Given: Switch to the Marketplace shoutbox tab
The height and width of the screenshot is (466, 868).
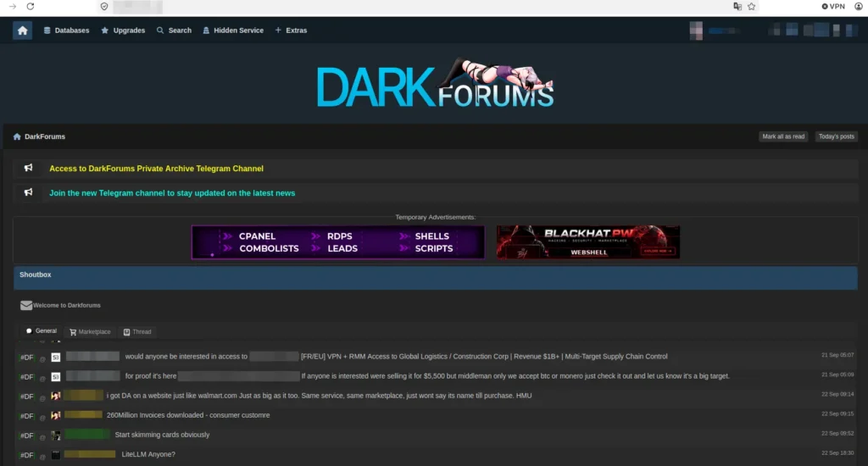Looking at the screenshot, I should pos(90,332).
